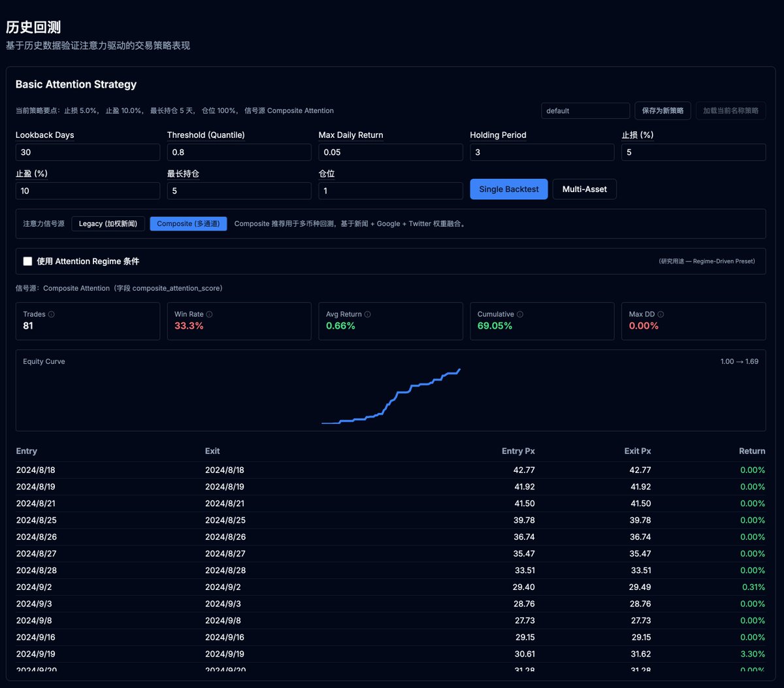784x688 pixels.
Task: Focus the strategy name field showing default
Action: [x=585, y=110]
